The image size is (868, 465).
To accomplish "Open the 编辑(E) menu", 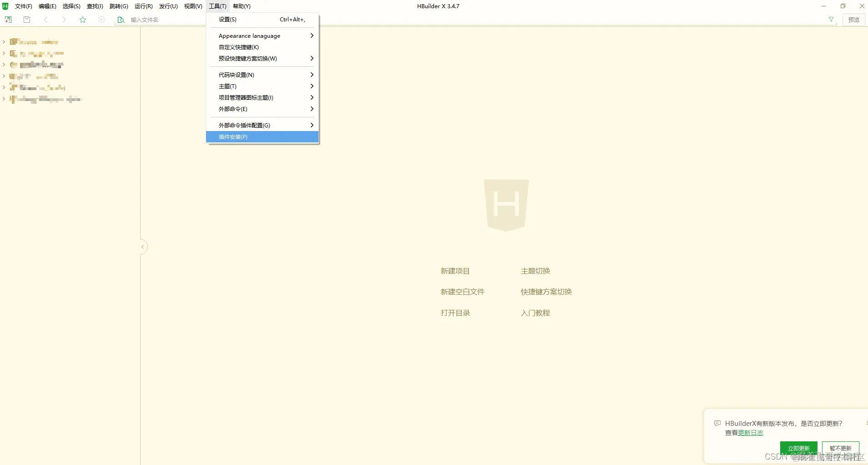I will coord(47,6).
